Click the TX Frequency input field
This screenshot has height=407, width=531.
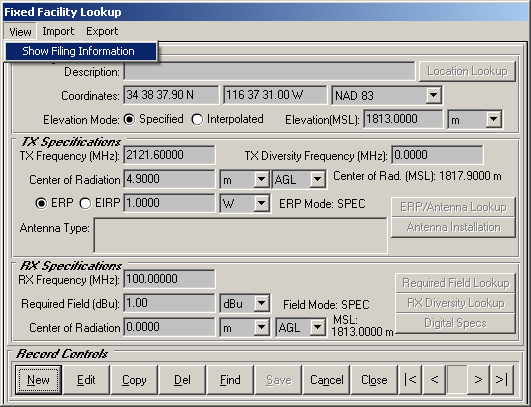coord(169,155)
